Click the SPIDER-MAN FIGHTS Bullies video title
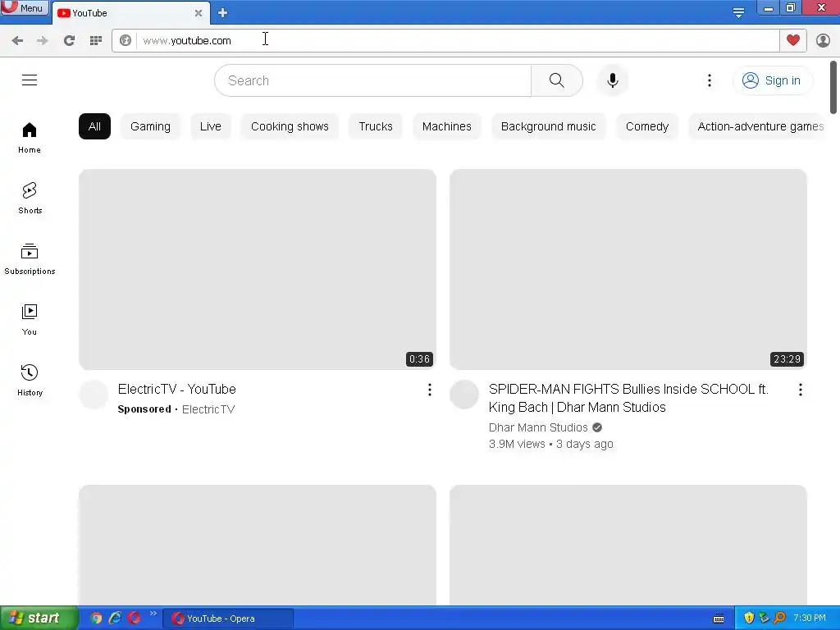 [628, 398]
